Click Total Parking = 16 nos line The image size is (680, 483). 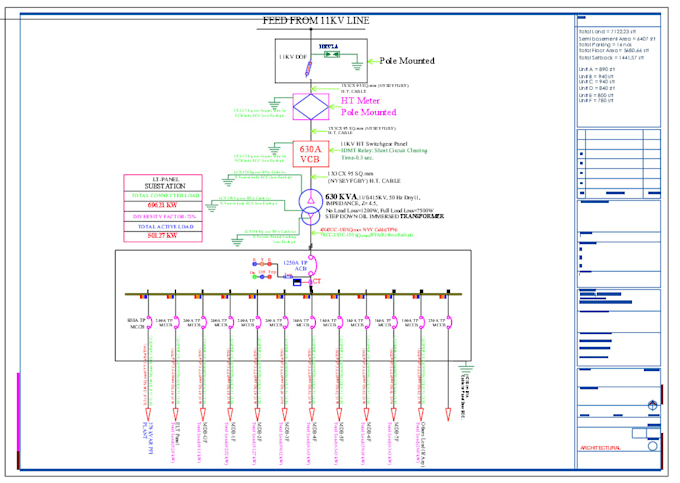point(605,45)
